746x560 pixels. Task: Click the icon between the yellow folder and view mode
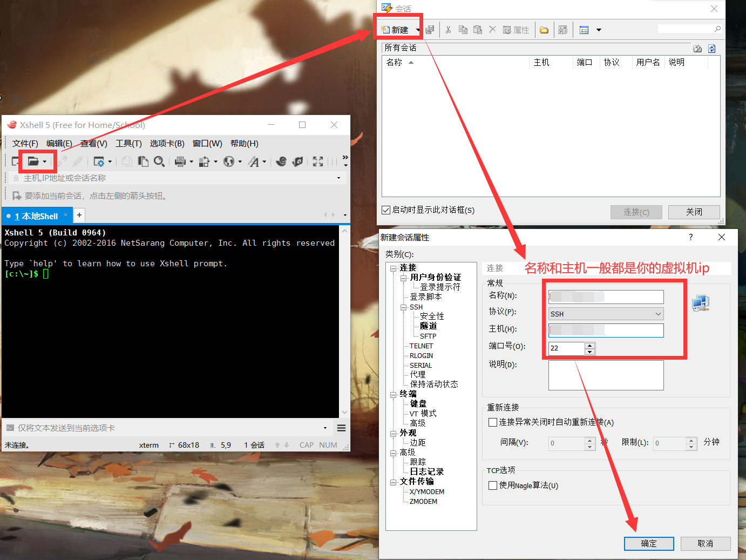[x=563, y=30]
